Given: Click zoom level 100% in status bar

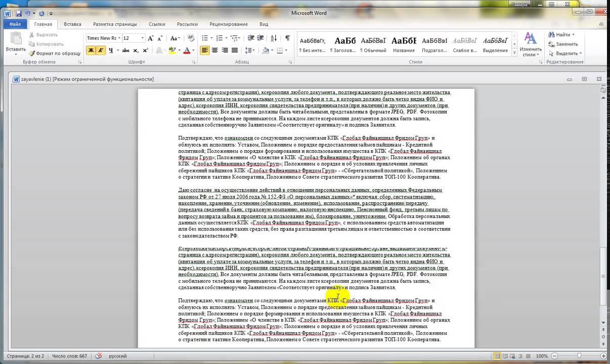Looking at the screenshot, I should 541,356.
